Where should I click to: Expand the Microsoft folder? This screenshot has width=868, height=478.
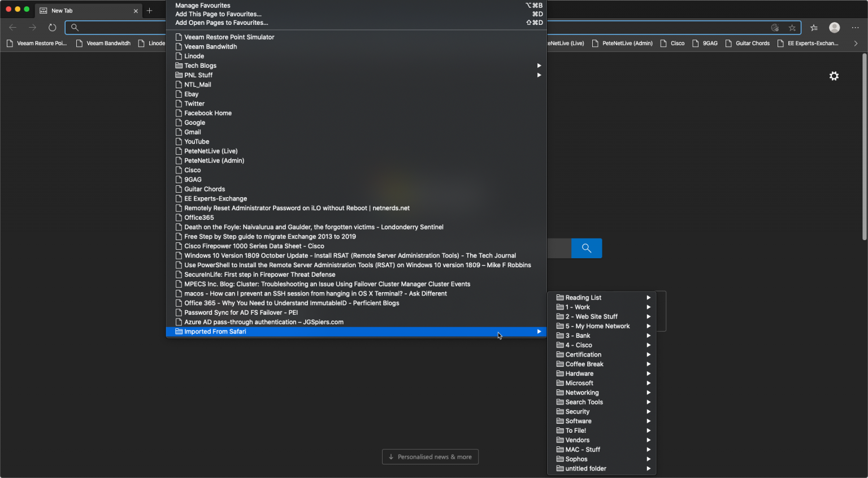[602, 383]
